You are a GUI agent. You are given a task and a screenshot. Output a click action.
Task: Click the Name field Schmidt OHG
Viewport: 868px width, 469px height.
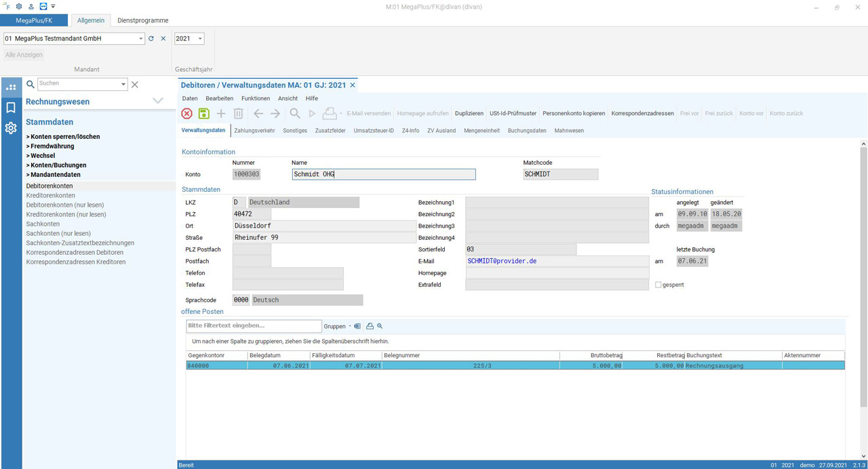click(x=383, y=174)
